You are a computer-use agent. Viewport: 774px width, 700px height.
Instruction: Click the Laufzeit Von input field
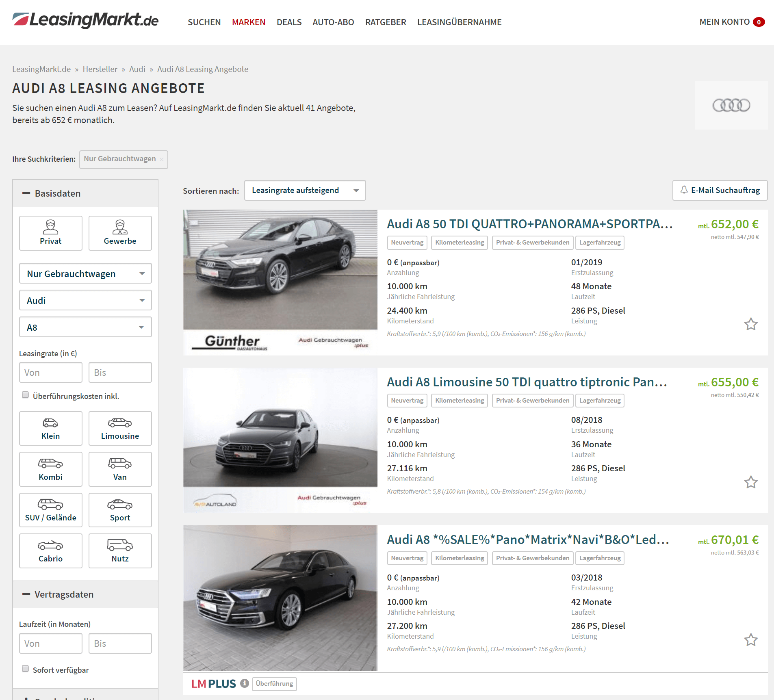pos(51,644)
